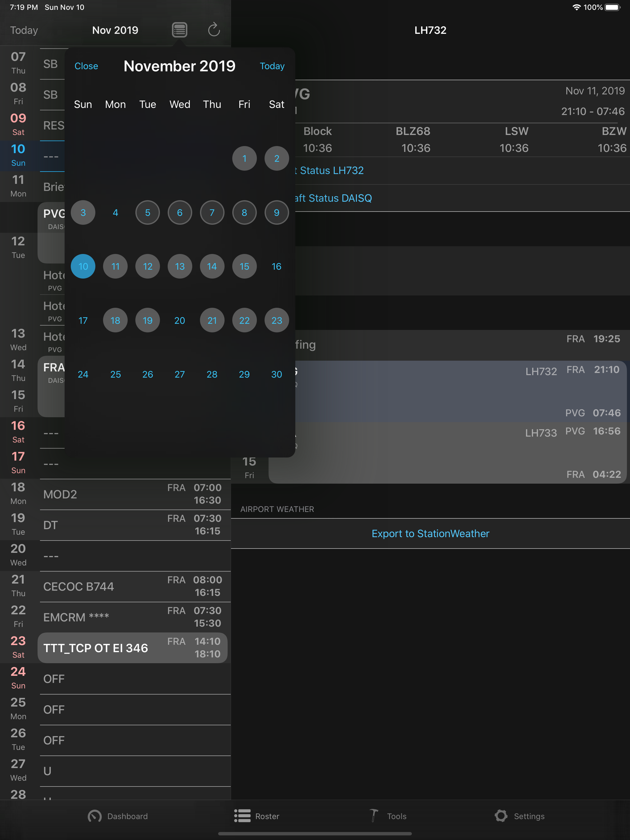Pick November 26 in the calendar
Screen dimensions: 630x840
point(147,374)
